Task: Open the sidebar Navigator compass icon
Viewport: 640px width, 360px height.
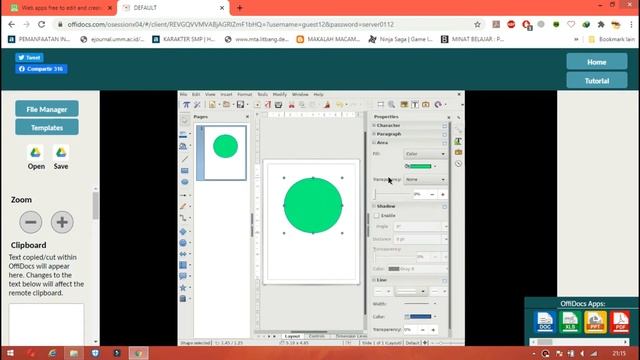Action: [458, 164]
